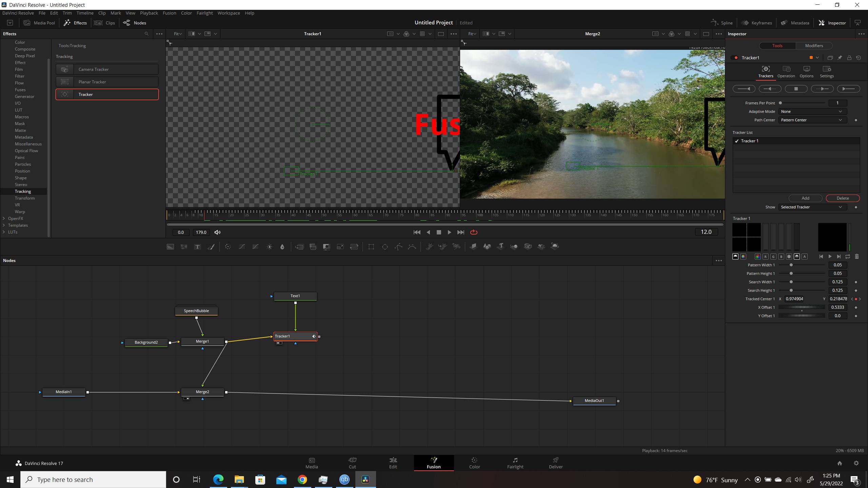
Task: Expand the OpenFX category in effects panel
Action: [4, 218]
